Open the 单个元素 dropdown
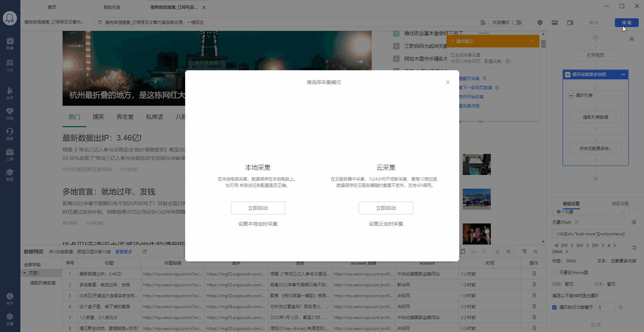 591,212
